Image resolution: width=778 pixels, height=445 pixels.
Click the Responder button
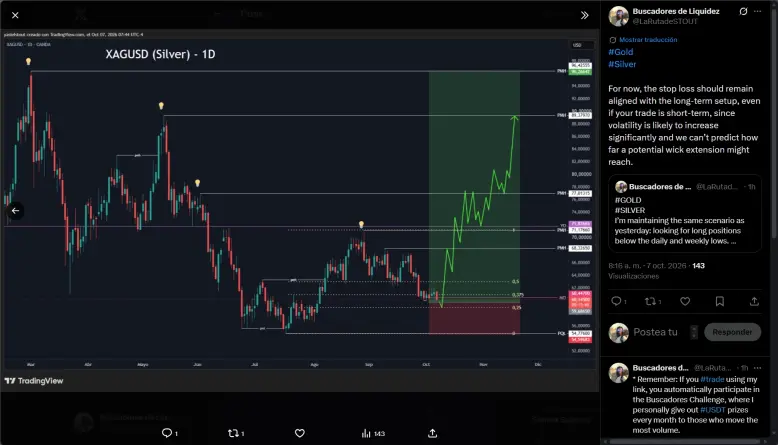[x=732, y=332]
